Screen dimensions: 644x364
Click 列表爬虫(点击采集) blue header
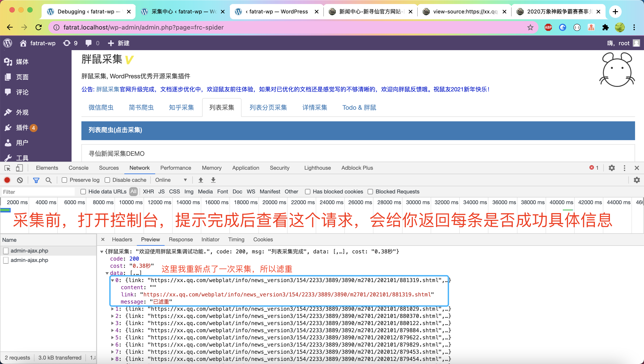[x=358, y=130]
